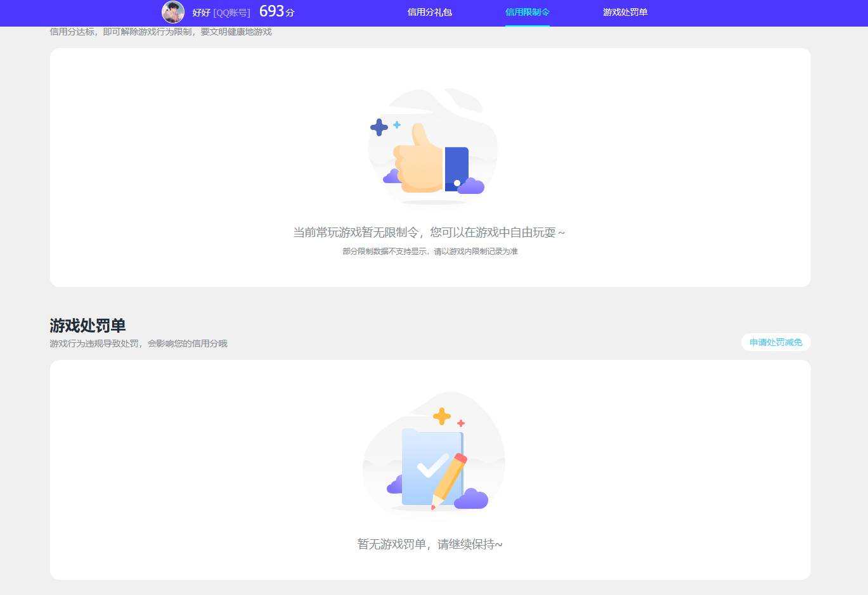The image size is (868, 595).
Task: Click the thumbs-up illustration
Action: tap(432, 146)
